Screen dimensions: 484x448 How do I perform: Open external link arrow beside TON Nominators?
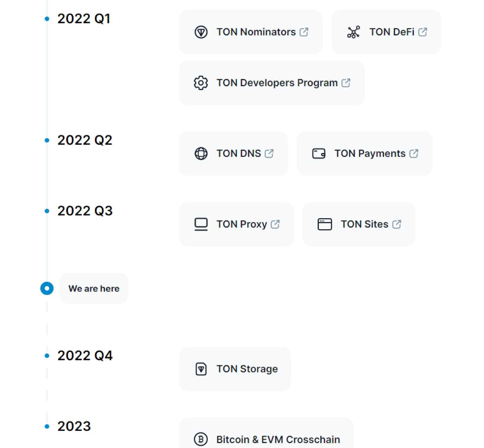coord(304,32)
